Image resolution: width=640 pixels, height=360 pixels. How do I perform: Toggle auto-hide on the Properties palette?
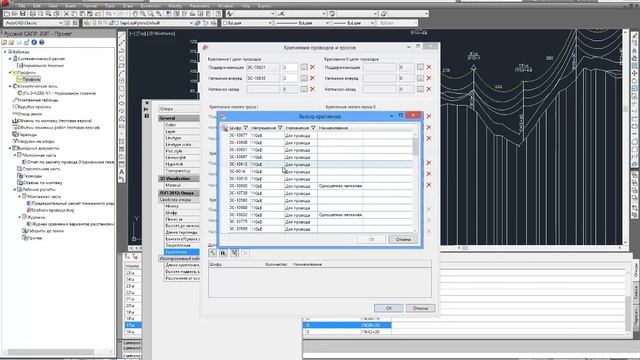(x=147, y=109)
